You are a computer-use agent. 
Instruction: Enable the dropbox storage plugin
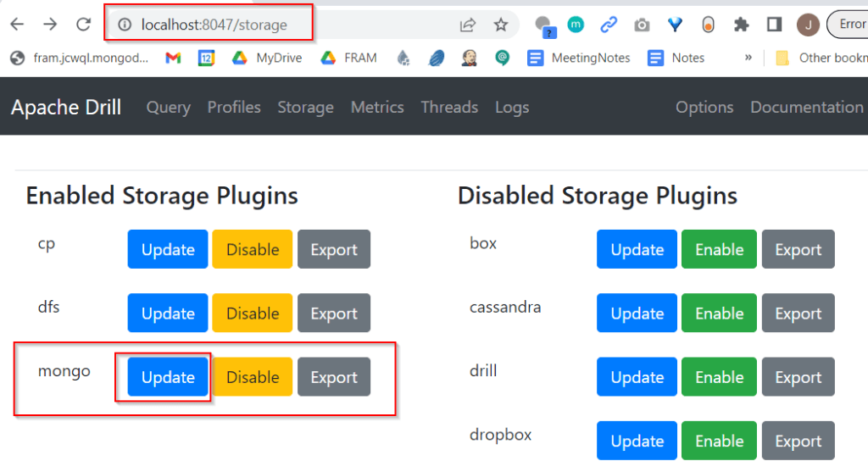point(719,441)
